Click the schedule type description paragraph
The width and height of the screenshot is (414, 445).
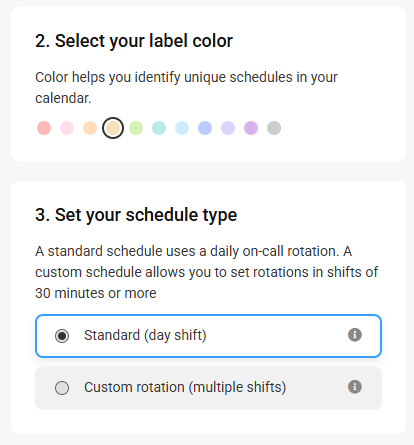[x=207, y=272]
